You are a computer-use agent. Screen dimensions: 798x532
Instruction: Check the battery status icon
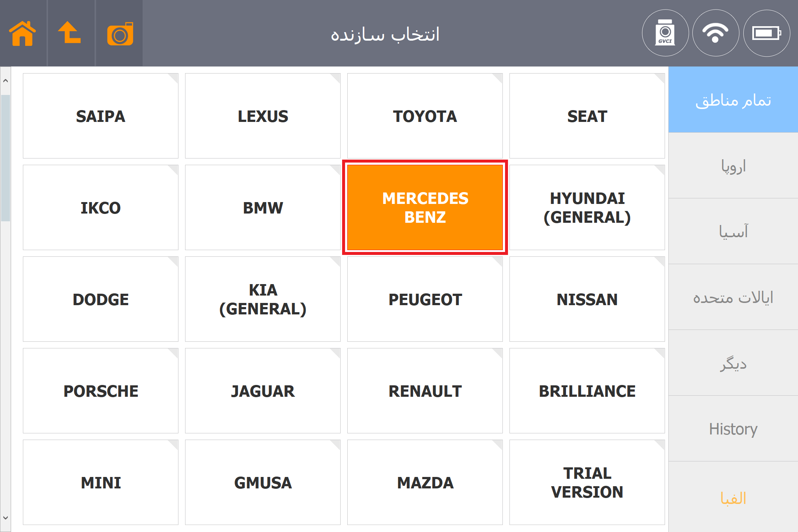[766, 33]
